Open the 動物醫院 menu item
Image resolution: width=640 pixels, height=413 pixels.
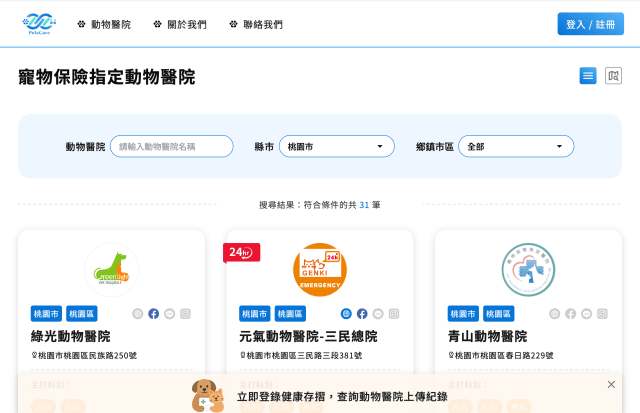tap(104, 24)
